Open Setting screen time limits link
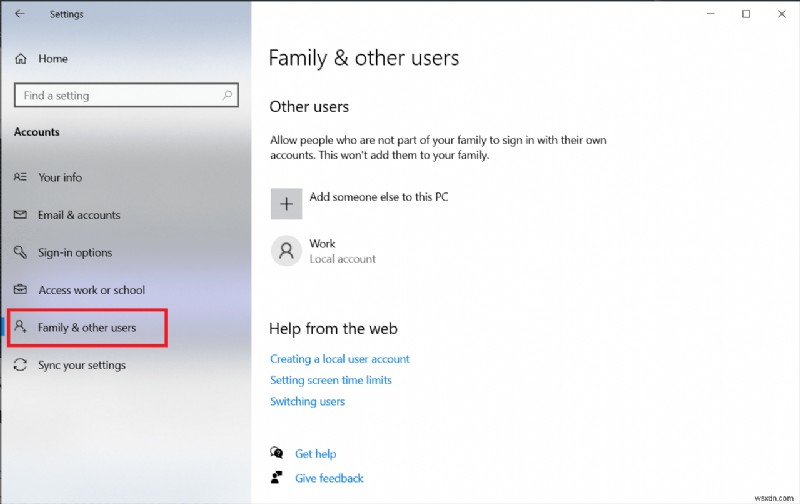 tap(331, 380)
